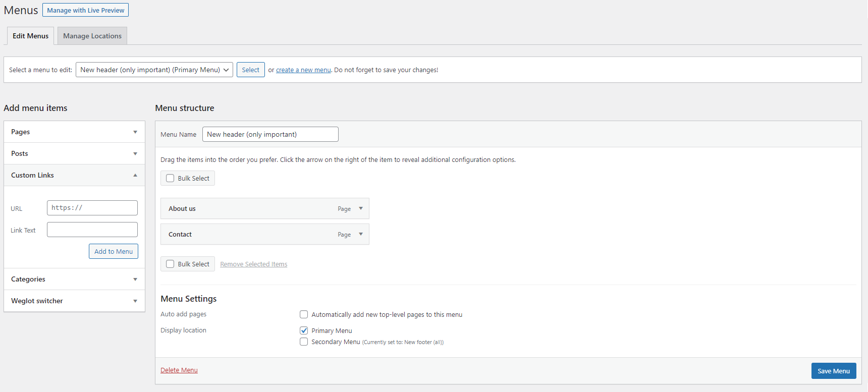Viewport: 868px width, 392px height.
Task: Click the Save Menu button
Action: (x=833, y=371)
